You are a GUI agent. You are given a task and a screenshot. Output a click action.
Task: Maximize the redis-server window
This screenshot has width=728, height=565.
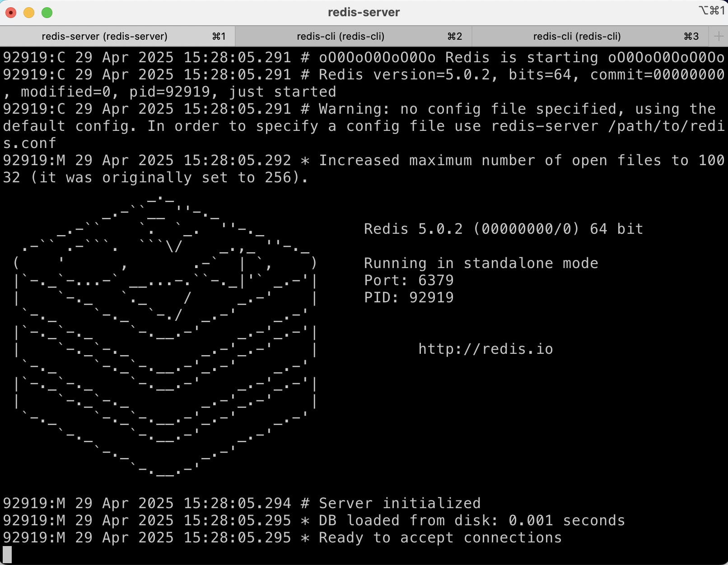pyautogui.click(x=47, y=13)
